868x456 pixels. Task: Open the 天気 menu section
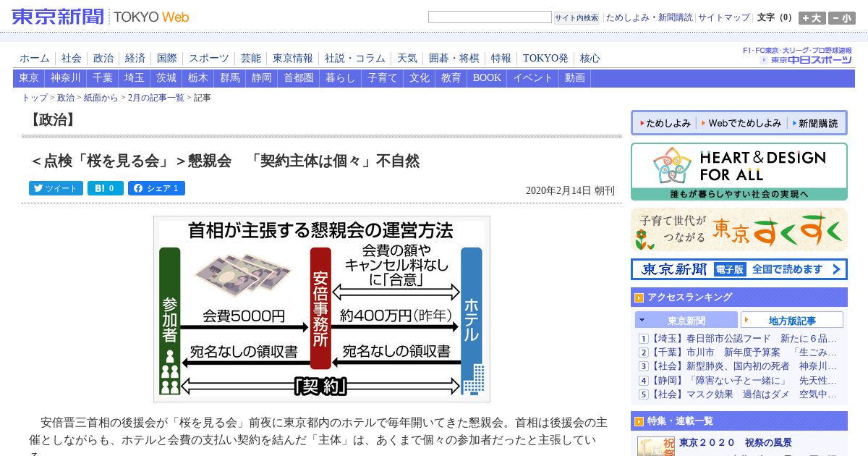coord(407,59)
